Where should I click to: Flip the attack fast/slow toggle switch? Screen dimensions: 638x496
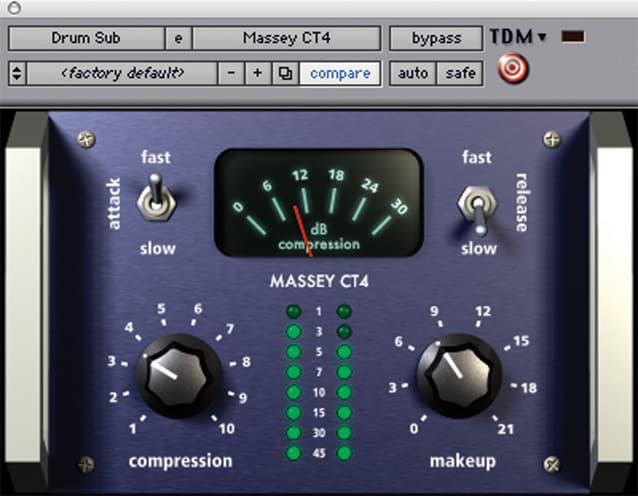pos(156,198)
